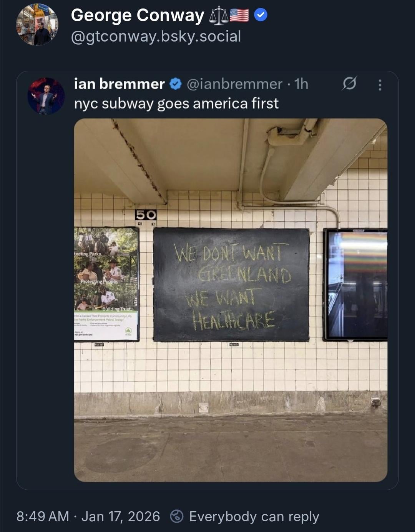The height and width of the screenshot is (532, 415).
Task: Click the scales of justice emoji
Action: point(218,16)
